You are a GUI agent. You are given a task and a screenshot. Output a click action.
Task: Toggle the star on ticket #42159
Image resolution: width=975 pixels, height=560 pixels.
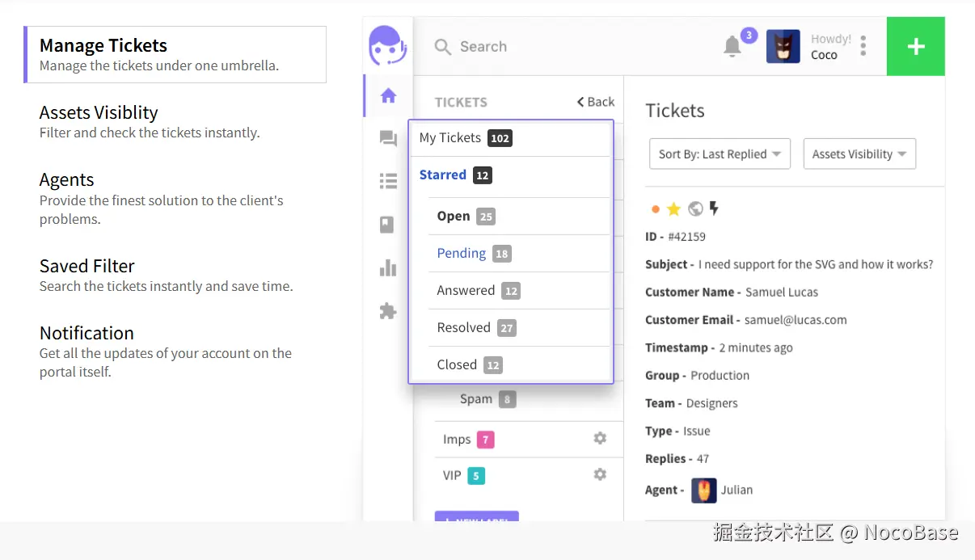(x=673, y=209)
